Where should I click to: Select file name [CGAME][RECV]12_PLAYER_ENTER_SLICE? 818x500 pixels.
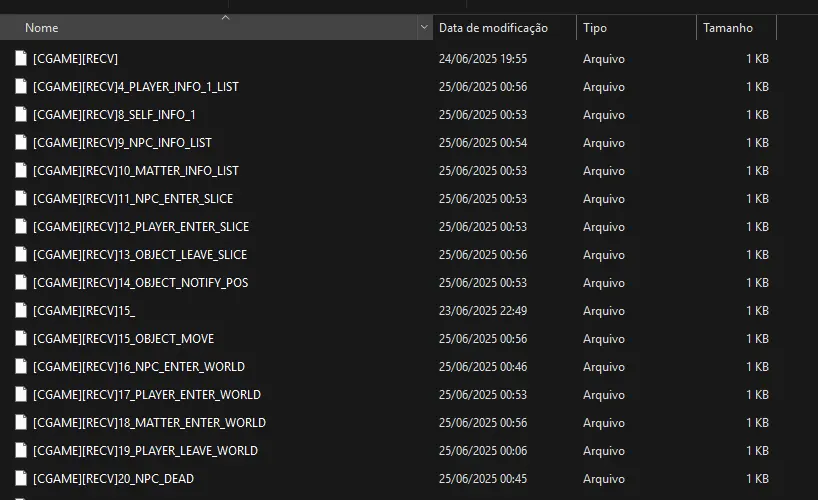141,227
